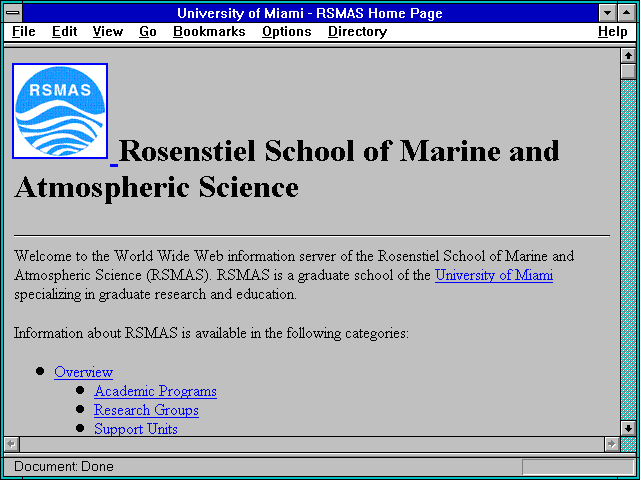This screenshot has height=480, width=640.
Task: Open the File menu
Action: point(24,32)
